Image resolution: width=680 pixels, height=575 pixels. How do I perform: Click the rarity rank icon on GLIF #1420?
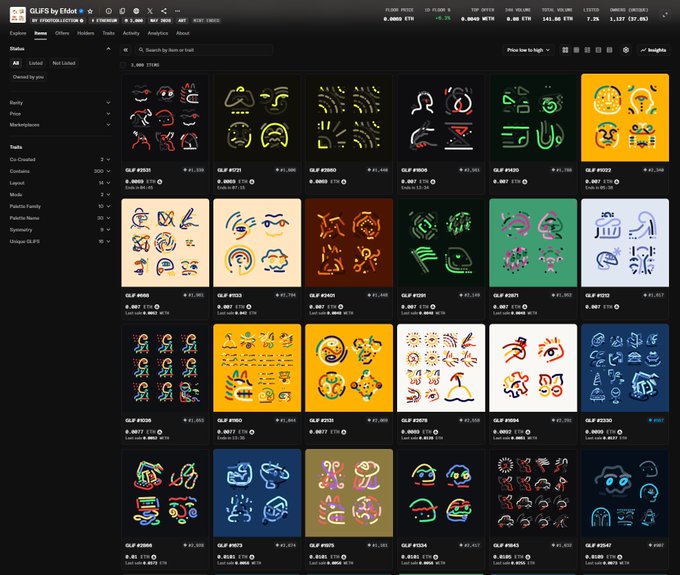(553, 170)
